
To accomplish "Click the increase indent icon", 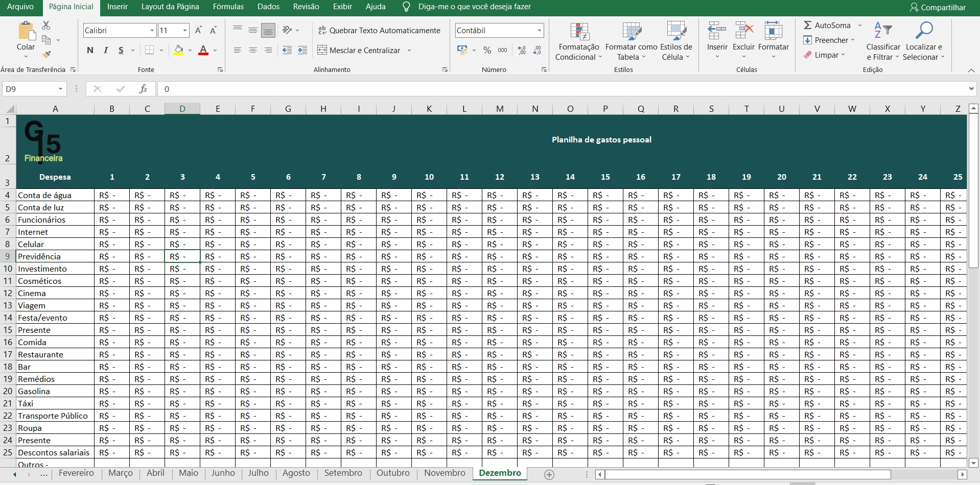I will click(x=303, y=50).
